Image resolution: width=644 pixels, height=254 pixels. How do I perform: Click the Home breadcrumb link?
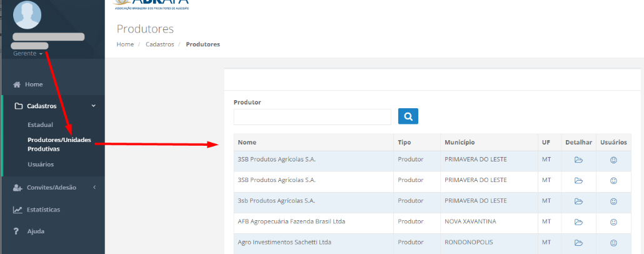coord(125,44)
